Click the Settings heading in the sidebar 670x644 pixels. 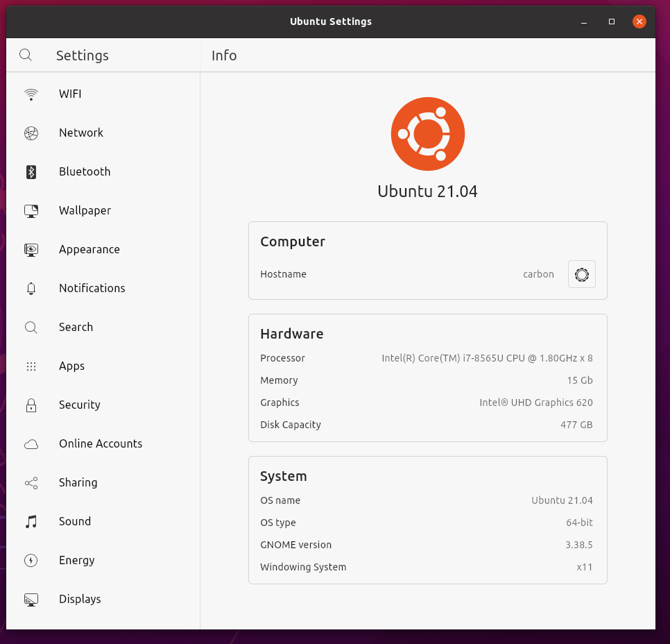click(x=82, y=55)
